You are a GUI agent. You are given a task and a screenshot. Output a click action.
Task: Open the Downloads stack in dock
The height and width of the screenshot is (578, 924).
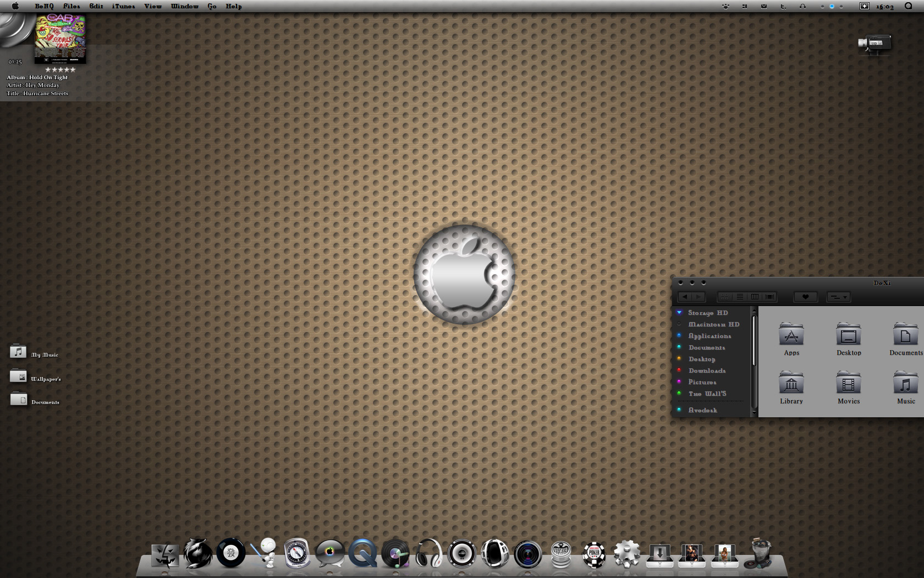click(660, 555)
